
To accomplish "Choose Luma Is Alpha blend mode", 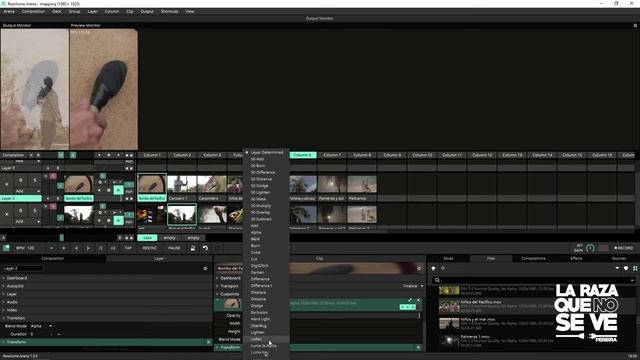I will tap(266, 346).
